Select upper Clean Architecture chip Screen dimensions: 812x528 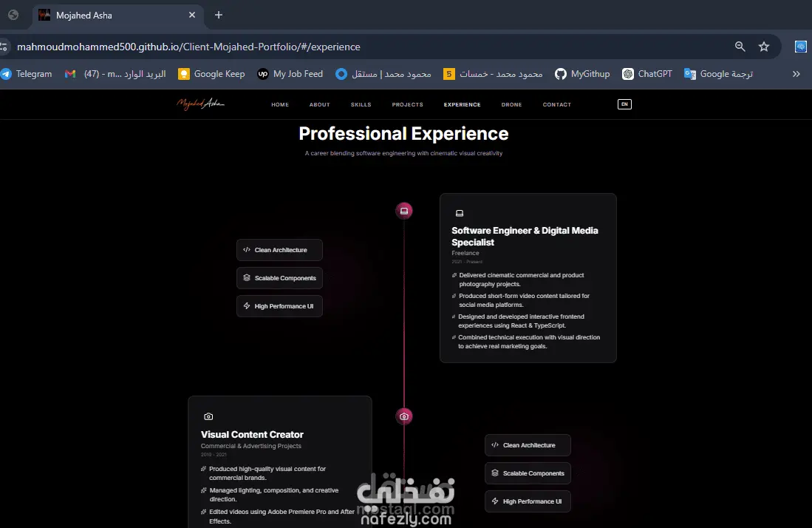[279, 250]
